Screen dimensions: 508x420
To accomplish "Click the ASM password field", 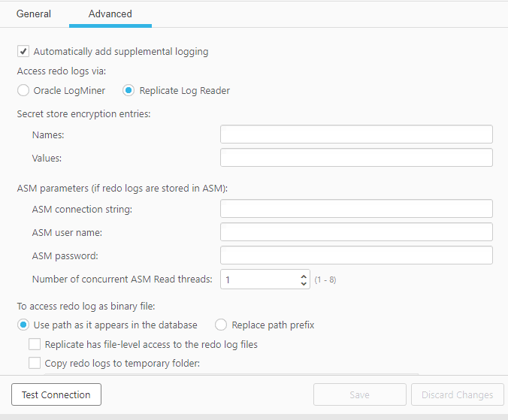I will [x=356, y=255].
